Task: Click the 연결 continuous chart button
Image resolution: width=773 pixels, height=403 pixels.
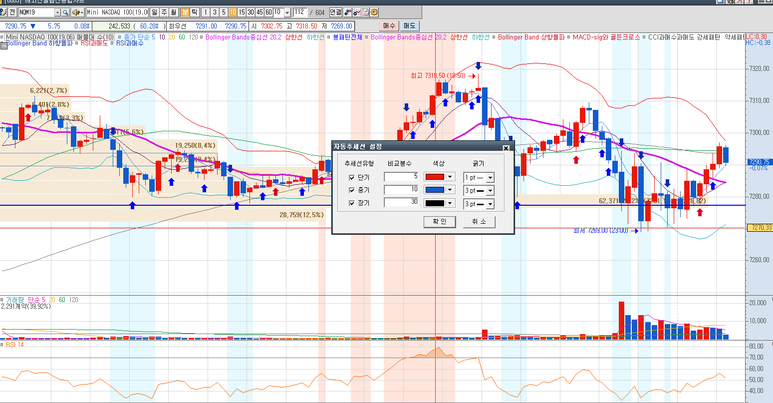Action: tap(336, 12)
